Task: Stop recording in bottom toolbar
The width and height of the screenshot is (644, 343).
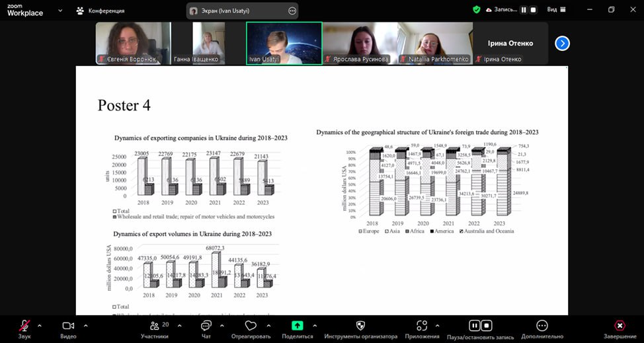Action: tap(486, 326)
